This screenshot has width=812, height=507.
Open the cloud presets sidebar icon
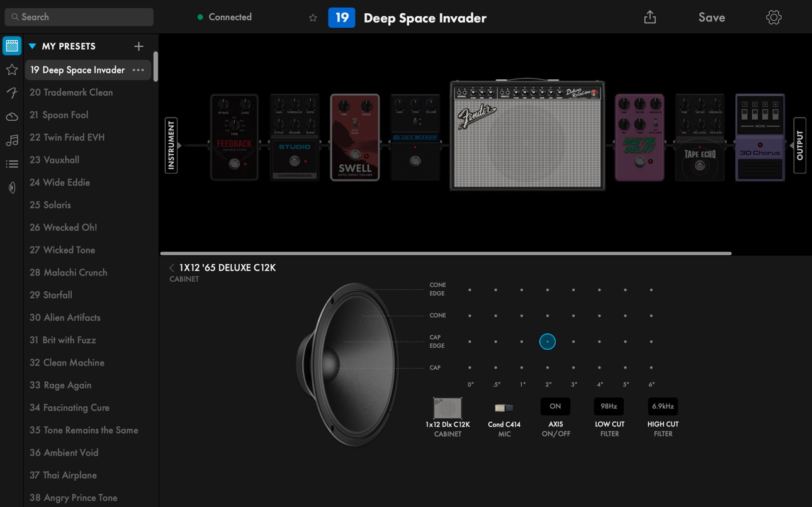click(x=12, y=117)
